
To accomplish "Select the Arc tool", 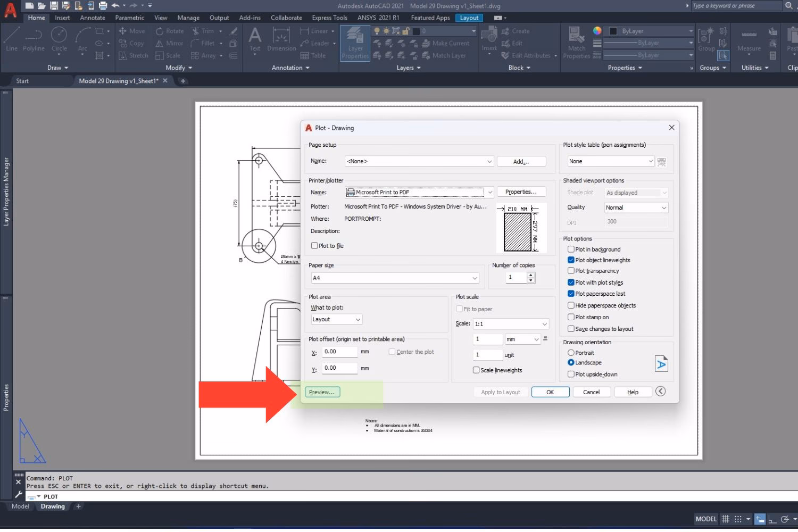I will pyautogui.click(x=82, y=39).
